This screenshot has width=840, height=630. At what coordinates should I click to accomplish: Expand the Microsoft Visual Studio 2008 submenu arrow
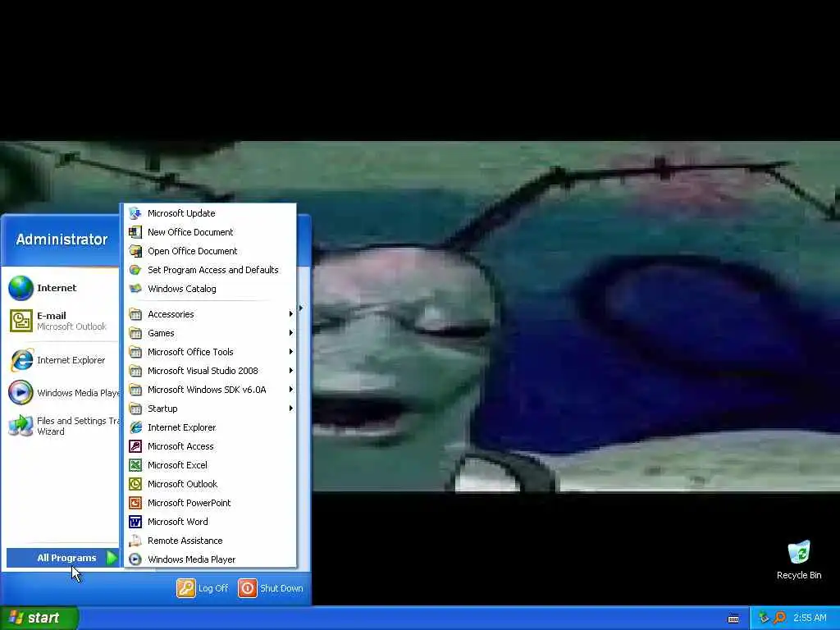pyautogui.click(x=291, y=371)
